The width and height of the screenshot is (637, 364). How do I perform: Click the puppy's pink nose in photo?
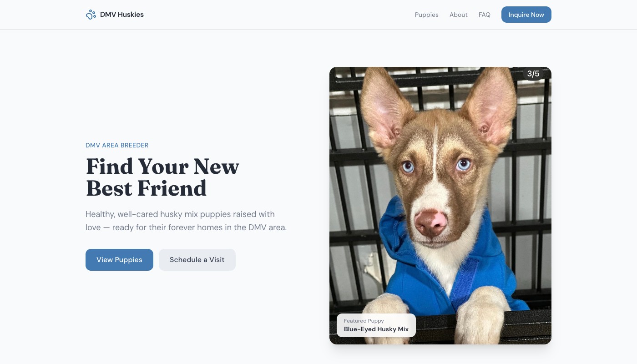(431, 222)
